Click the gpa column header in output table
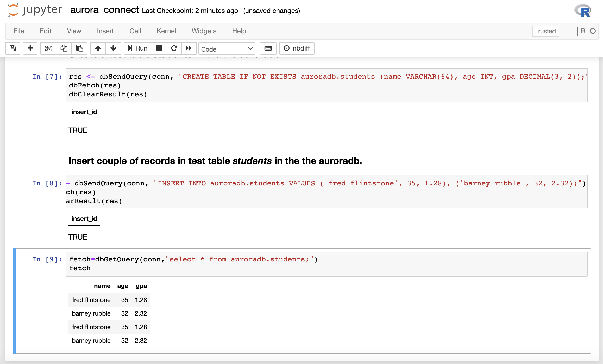 pos(141,286)
